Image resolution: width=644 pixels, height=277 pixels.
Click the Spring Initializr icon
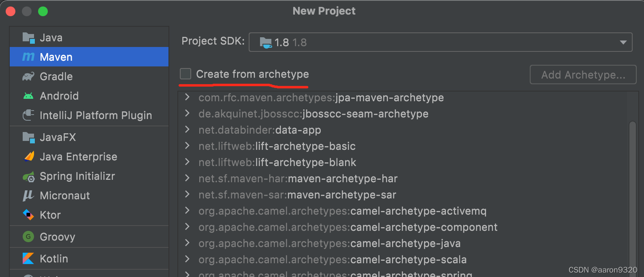(x=28, y=177)
